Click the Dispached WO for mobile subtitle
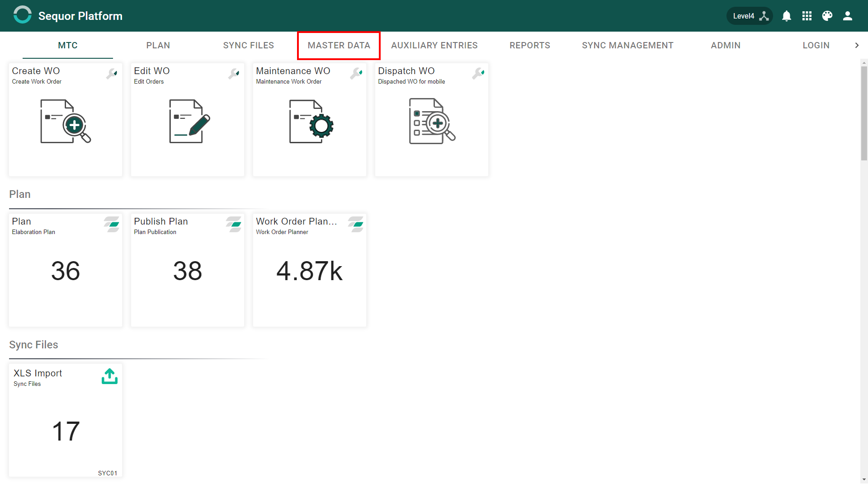Image resolution: width=868 pixels, height=488 pixels. pos(411,81)
